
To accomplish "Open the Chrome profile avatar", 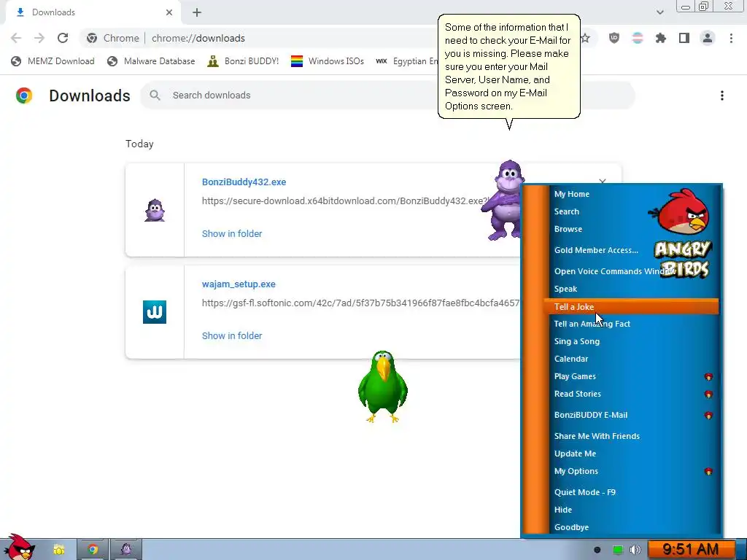I will 708,38.
